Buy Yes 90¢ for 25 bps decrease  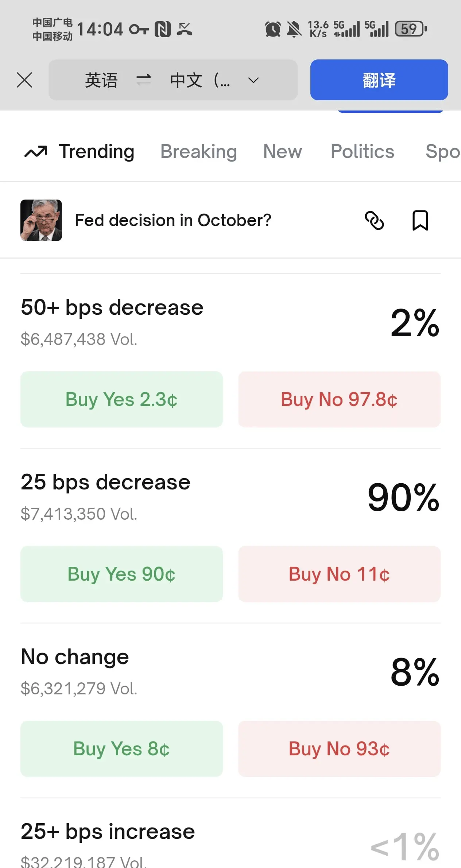(x=121, y=574)
